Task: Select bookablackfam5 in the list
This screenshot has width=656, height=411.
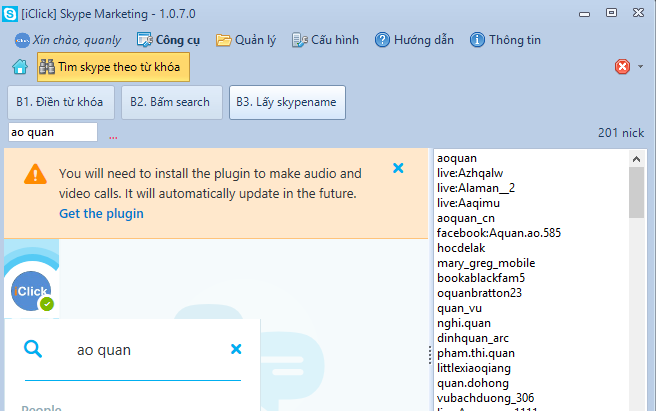Action: click(481, 278)
